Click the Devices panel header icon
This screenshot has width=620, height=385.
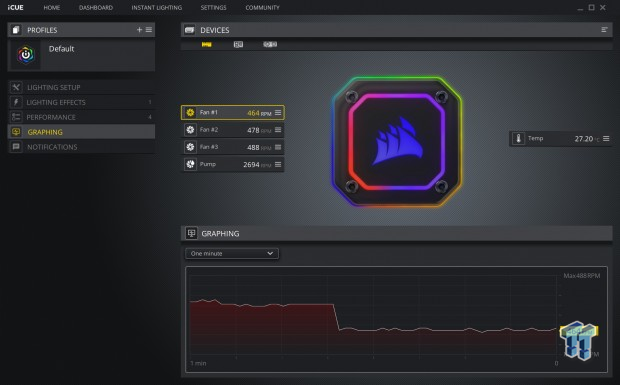(190, 30)
